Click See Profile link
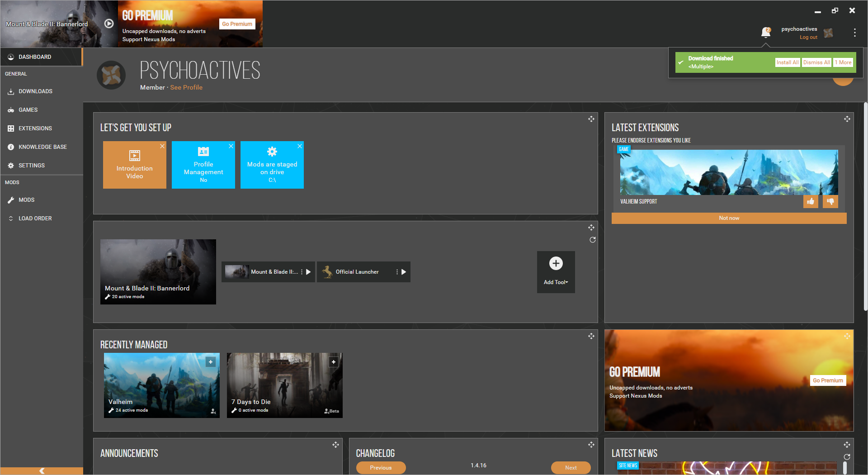This screenshot has width=868, height=475. pyautogui.click(x=186, y=87)
